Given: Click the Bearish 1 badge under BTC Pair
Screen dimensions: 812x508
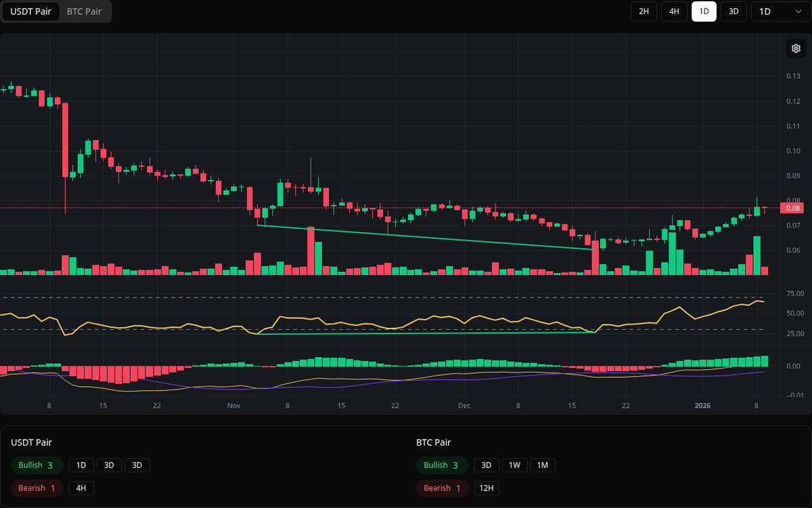Looking at the screenshot, I should [442, 488].
